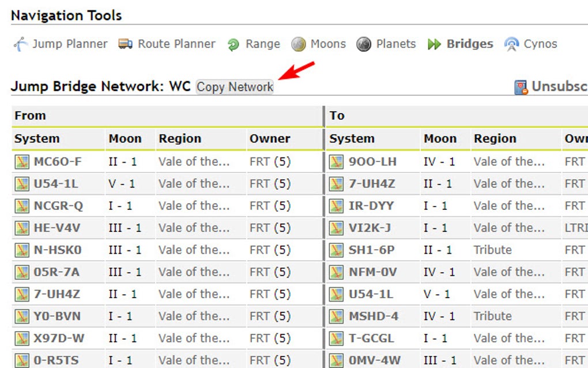
Task: Open the 05R-7A system link
Action: pyautogui.click(x=56, y=272)
